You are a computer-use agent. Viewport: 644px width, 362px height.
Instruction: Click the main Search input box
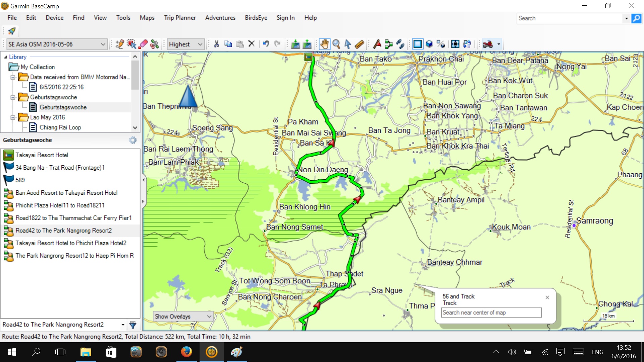pyautogui.click(x=570, y=18)
